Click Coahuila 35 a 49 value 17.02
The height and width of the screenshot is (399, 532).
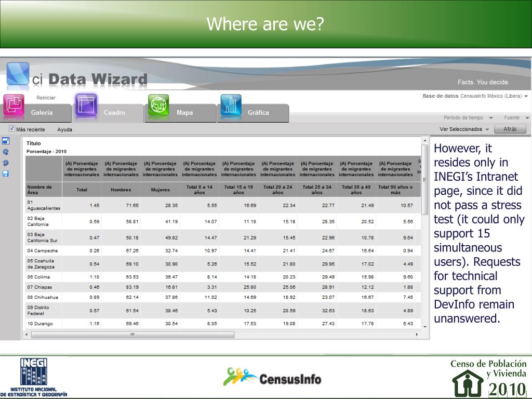pyautogui.click(x=367, y=264)
